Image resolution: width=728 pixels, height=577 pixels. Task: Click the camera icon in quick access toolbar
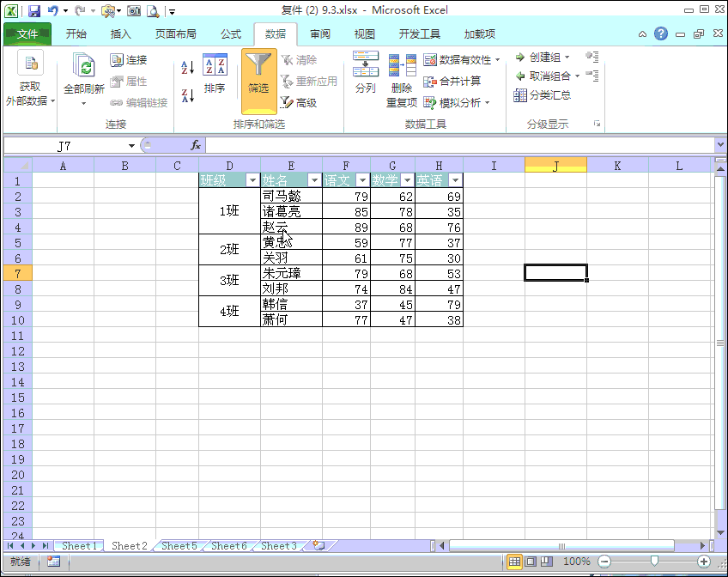click(134, 10)
